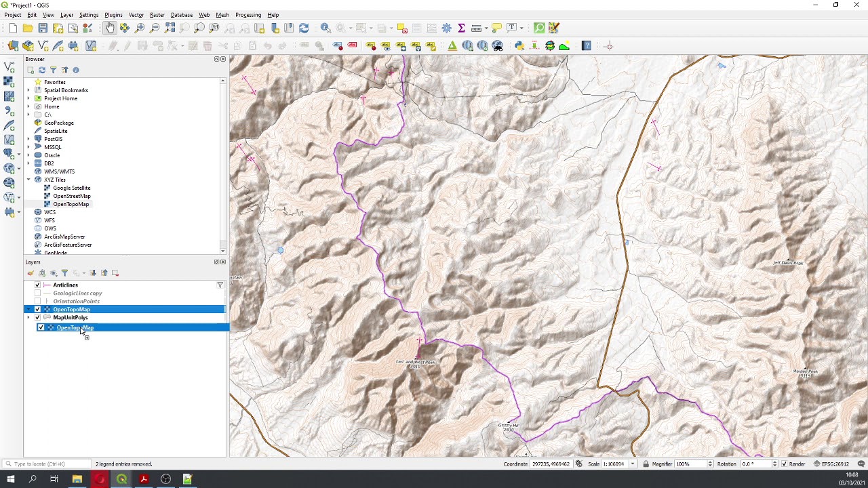
Task: Open project using the folder icon
Action: click(x=28, y=28)
